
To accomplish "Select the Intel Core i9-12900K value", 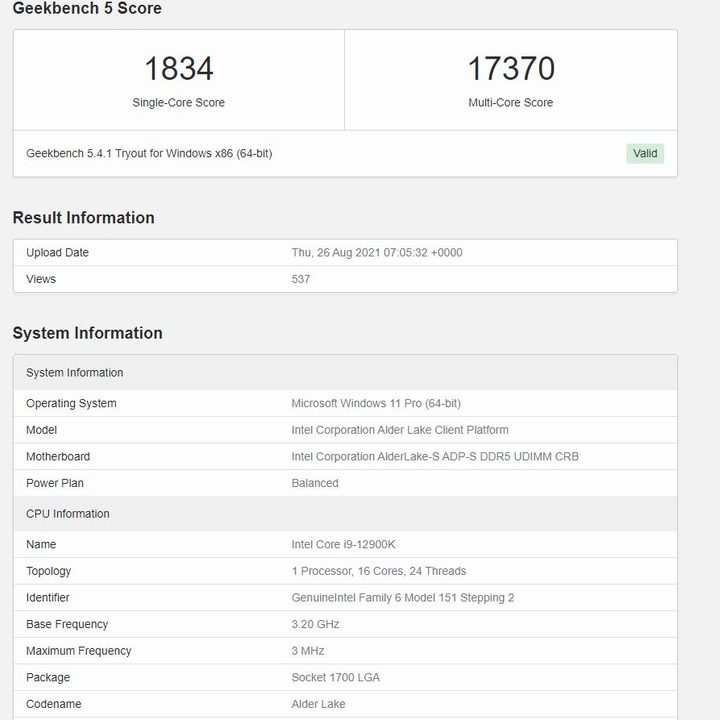I will [x=343, y=544].
